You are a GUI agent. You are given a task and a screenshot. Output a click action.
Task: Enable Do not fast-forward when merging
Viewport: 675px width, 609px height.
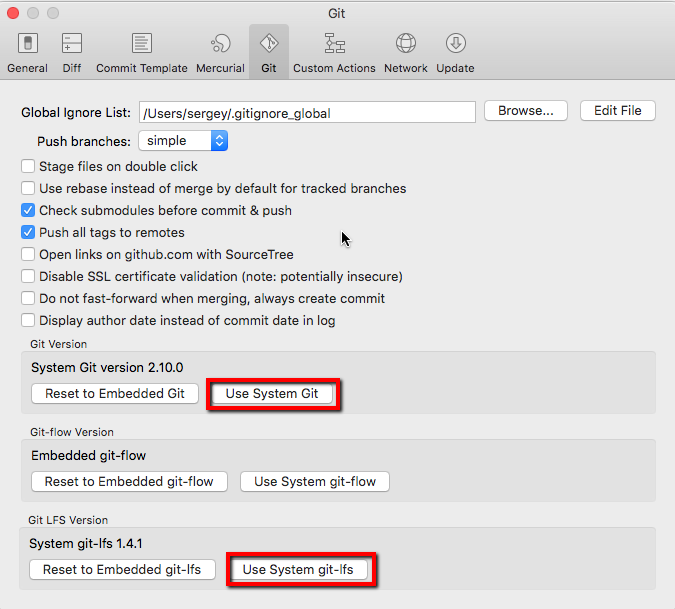[x=28, y=298]
